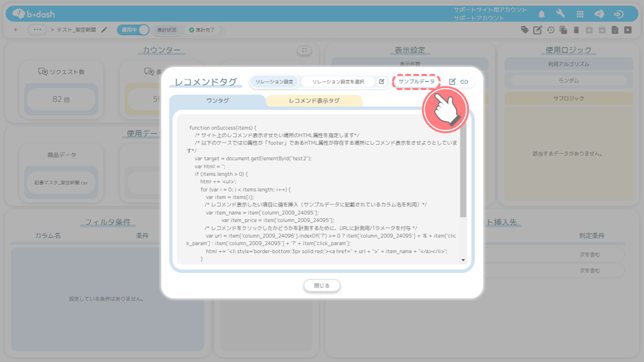The height and width of the screenshot is (362, 644).
Task: Click the archive upload icon
Action: point(602,30)
